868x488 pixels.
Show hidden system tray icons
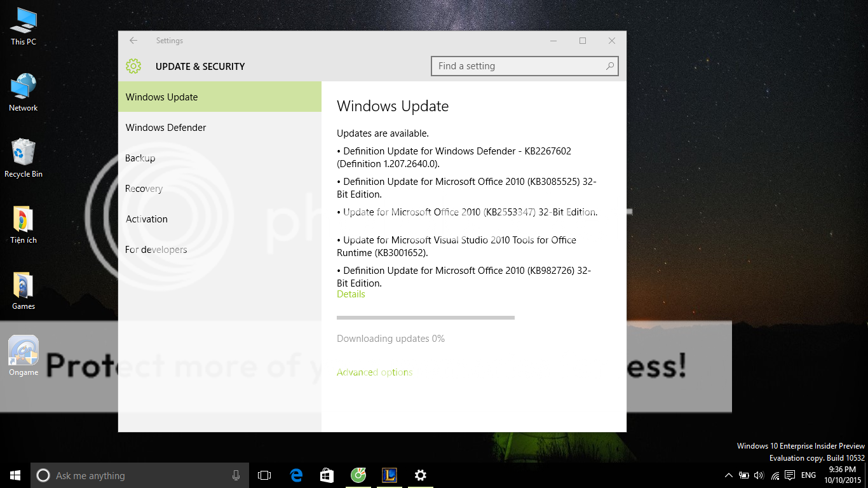[728, 475]
